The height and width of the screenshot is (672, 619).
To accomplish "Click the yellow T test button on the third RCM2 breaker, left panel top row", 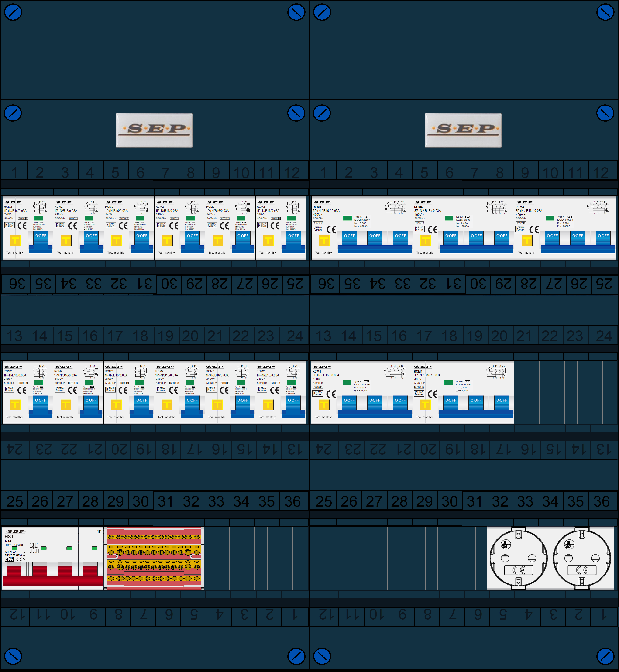I will (x=117, y=240).
